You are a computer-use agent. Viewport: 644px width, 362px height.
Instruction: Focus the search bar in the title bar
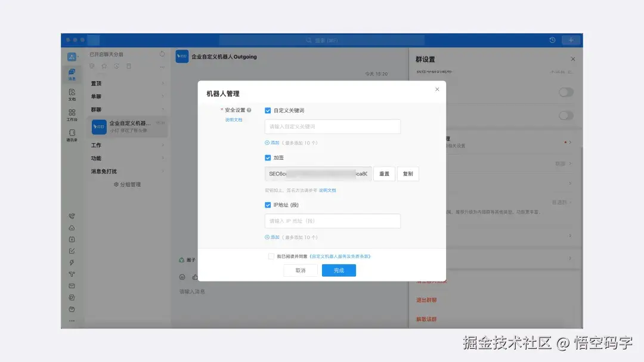[x=321, y=41]
